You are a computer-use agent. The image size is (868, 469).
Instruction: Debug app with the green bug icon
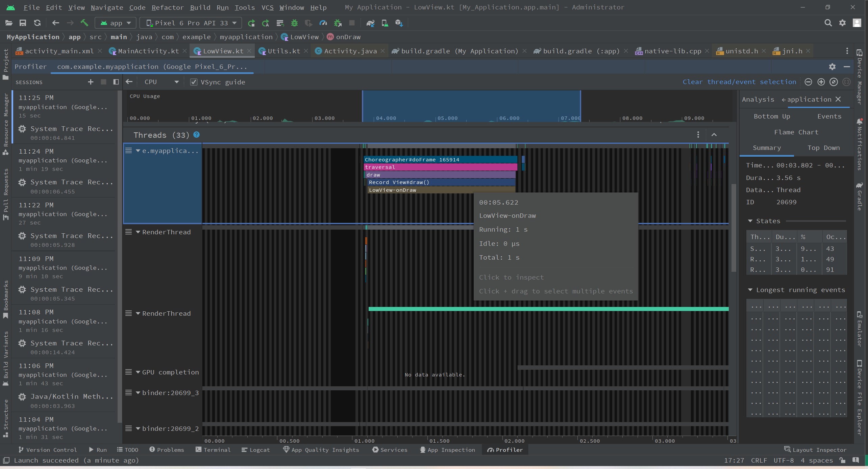click(294, 23)
